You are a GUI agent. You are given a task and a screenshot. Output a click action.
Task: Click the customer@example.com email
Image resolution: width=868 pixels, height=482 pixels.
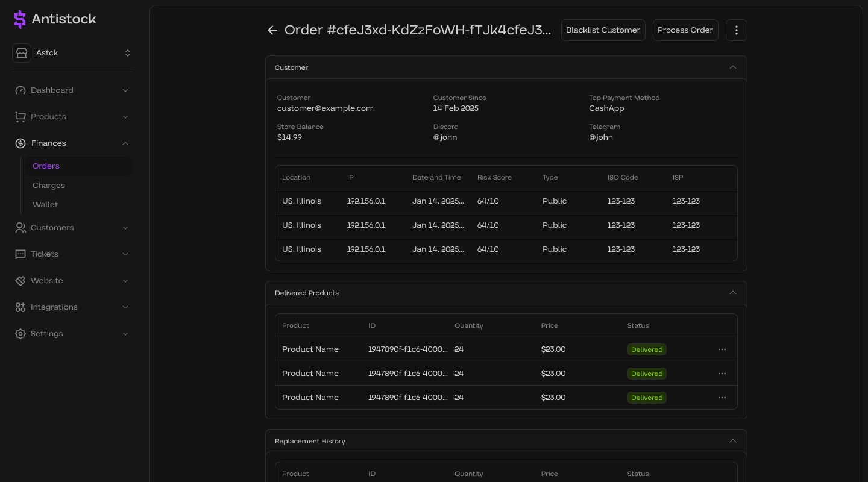coord(325,108)
